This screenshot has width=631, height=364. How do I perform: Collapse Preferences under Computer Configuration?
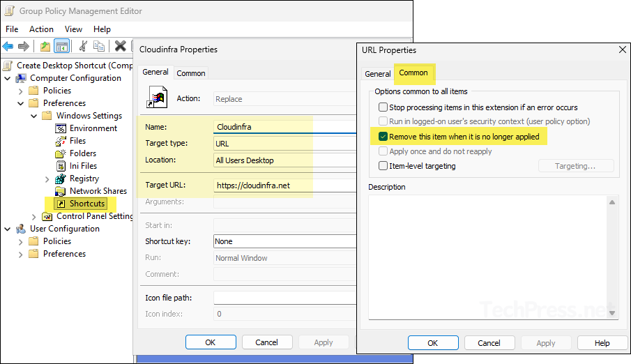pos(20,103)
